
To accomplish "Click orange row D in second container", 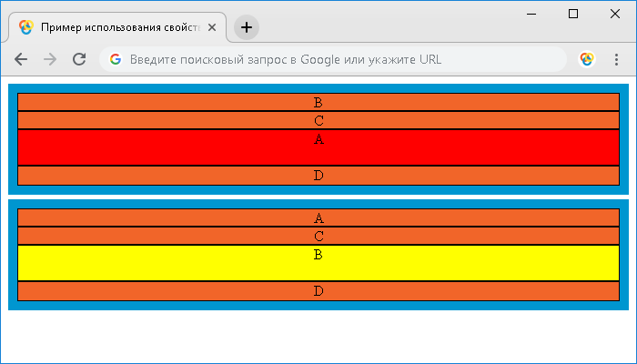I will click(x=318, y=290).
